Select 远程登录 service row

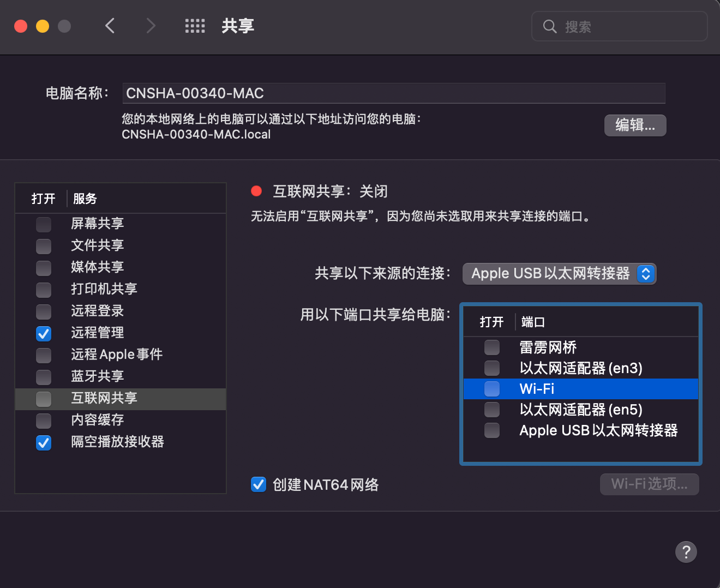[x=121, y=311]
